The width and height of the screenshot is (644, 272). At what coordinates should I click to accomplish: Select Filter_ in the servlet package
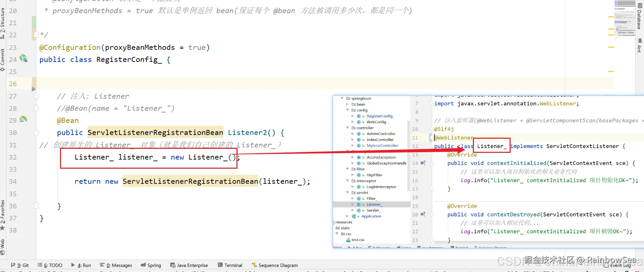click(372, 199)
